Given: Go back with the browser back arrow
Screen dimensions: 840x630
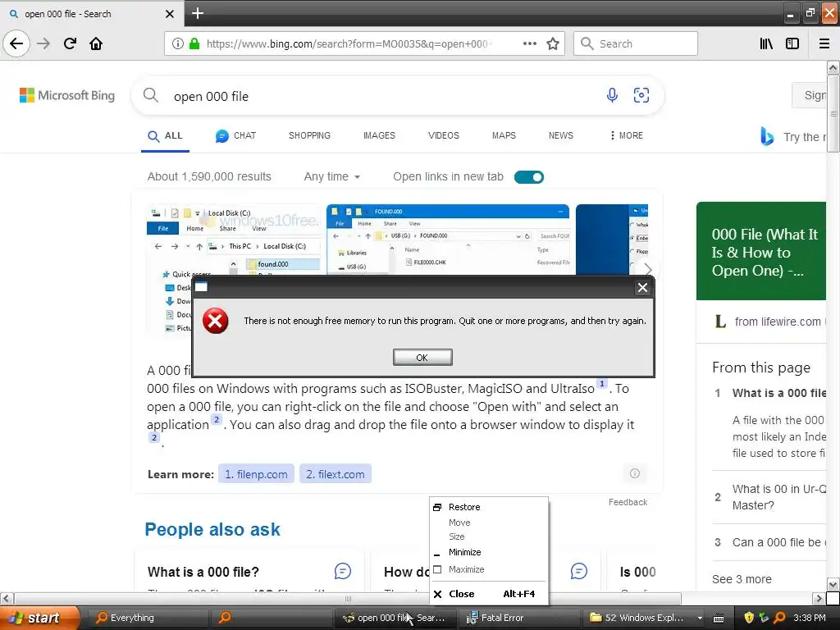Looking at the screenshot, I should click(16, 43).
